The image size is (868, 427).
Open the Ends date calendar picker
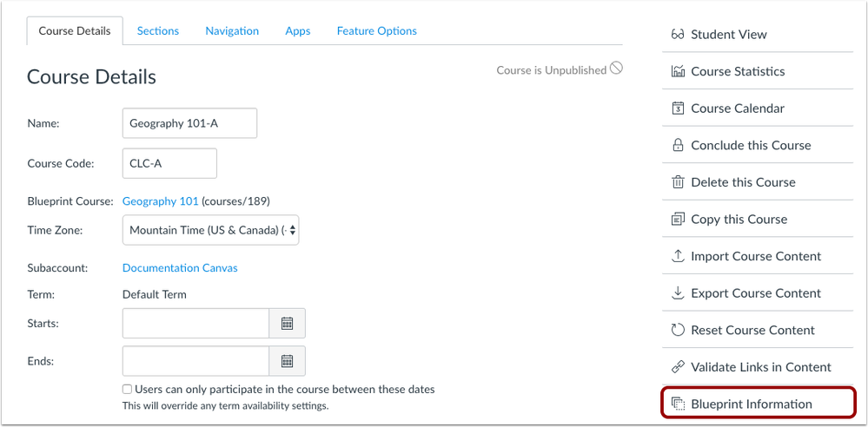(x=287, y=361)
